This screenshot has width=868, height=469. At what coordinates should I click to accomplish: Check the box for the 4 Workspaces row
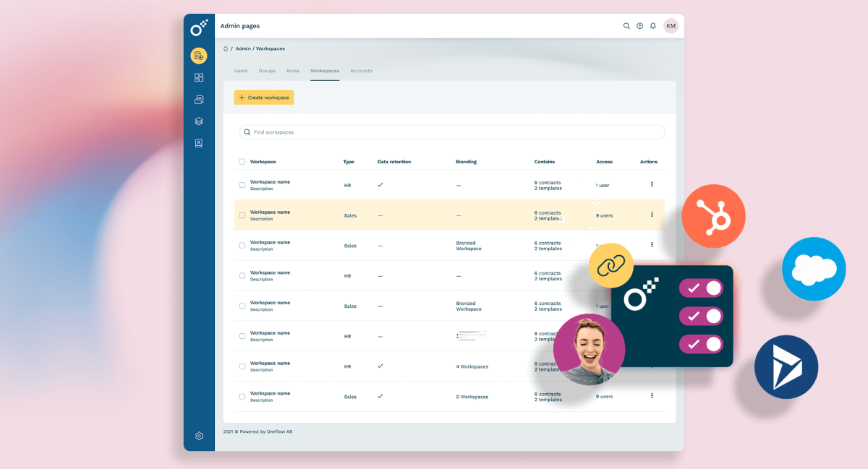click(242, 366)
